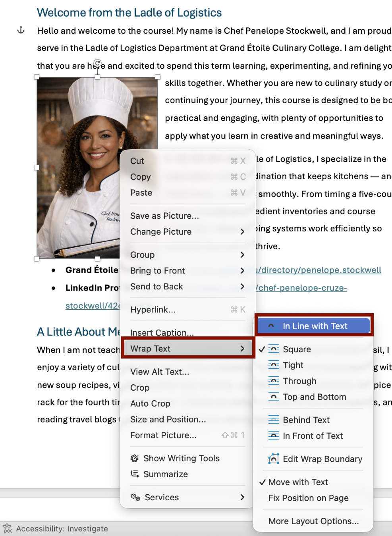The width and height of the screenshot is (392, 536).
Task: Choose the Through wrapping icon
Action: tap(274, 380)
